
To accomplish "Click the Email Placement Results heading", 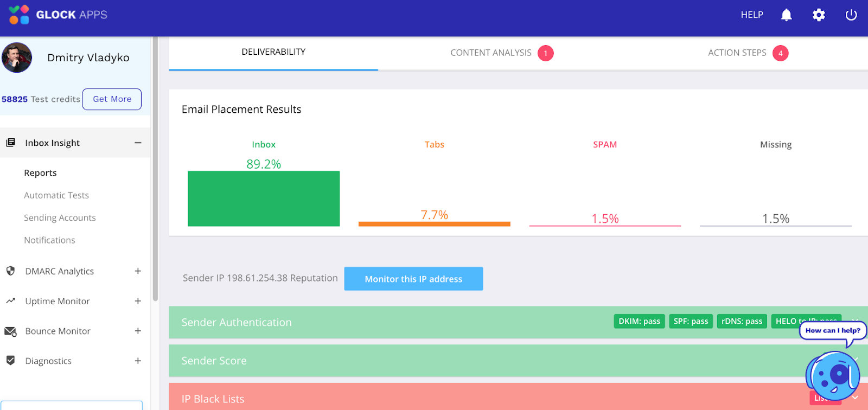I will coord(241,110).
